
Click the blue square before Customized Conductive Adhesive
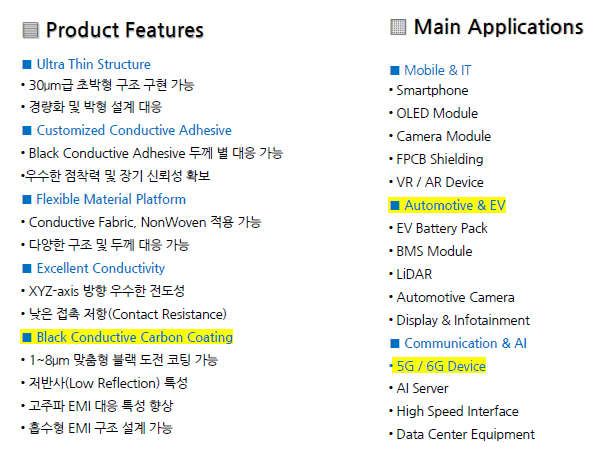(x=27, y=130)
